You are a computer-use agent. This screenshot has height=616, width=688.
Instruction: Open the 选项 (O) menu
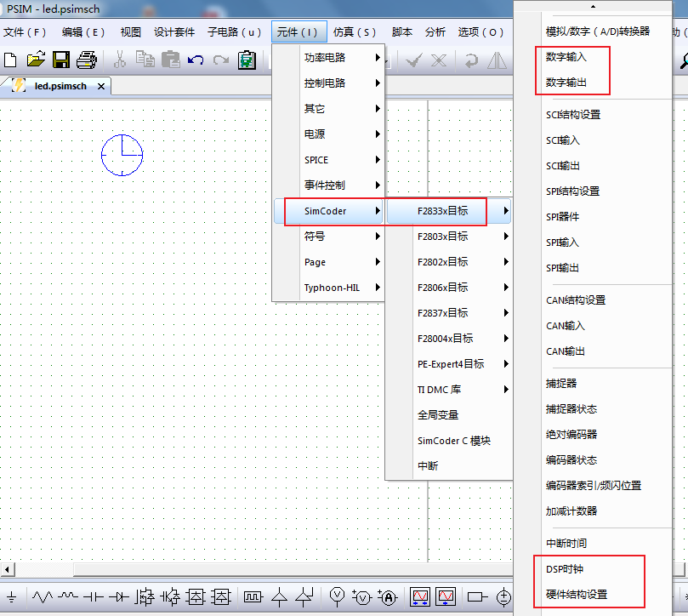click(480, 32)
